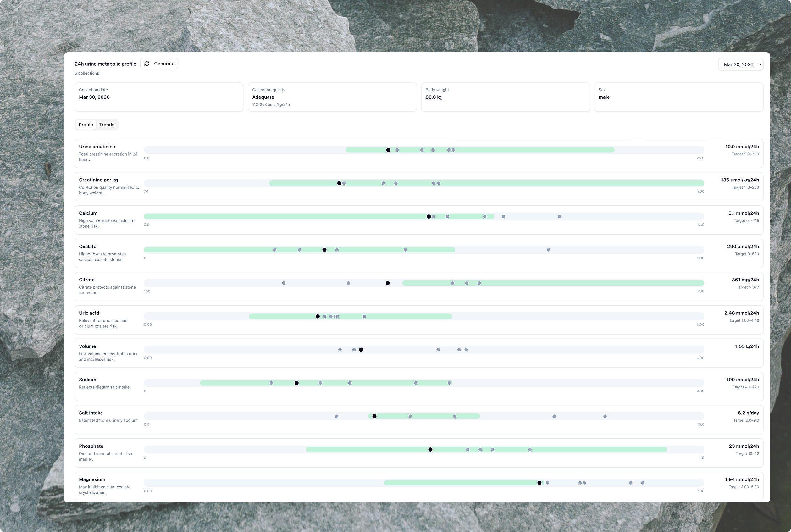This screenshot has height=532, width=791.
Task: Click the Body weight value '80.0 kg'
Action: point(434,97)
